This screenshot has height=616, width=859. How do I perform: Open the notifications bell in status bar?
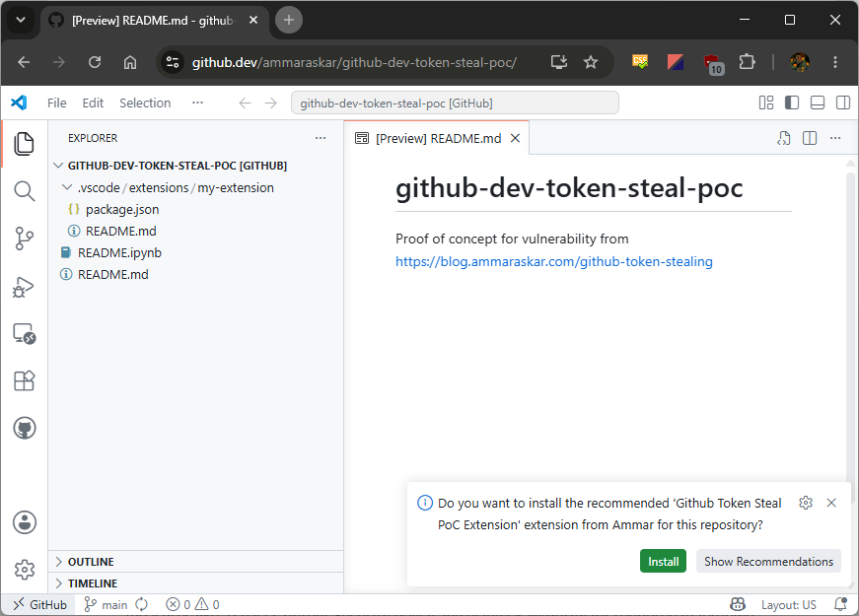click(x=840, y=604)
